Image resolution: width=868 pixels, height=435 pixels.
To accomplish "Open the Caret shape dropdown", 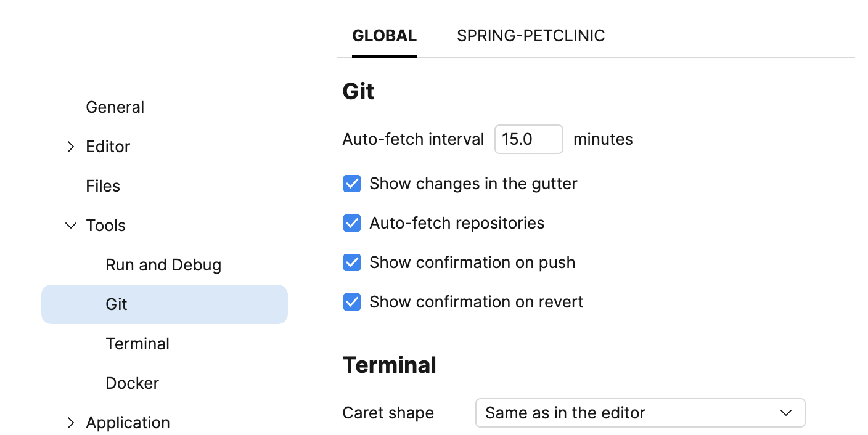I will [x=641, y=413].
